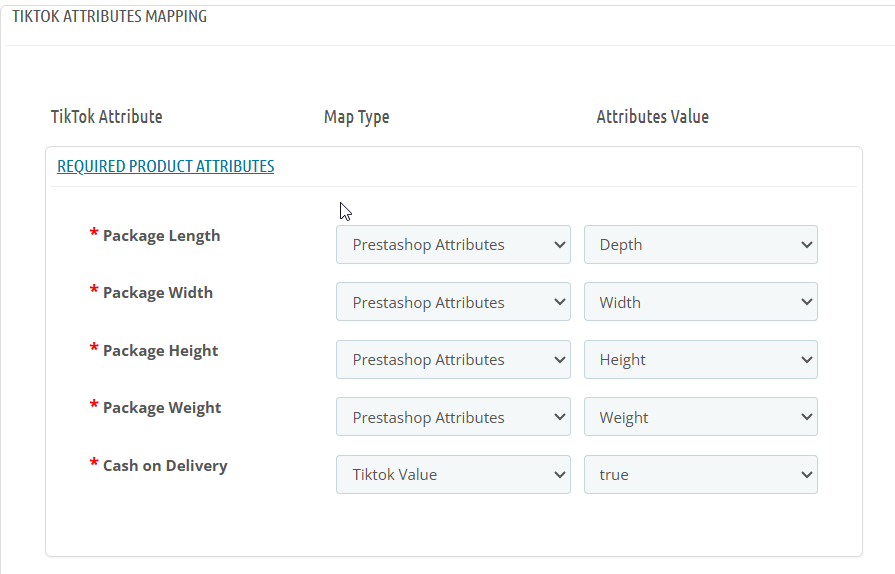Click the Package Width label
The height and width of the screenshot is (574, 895).
coord(158,293)
